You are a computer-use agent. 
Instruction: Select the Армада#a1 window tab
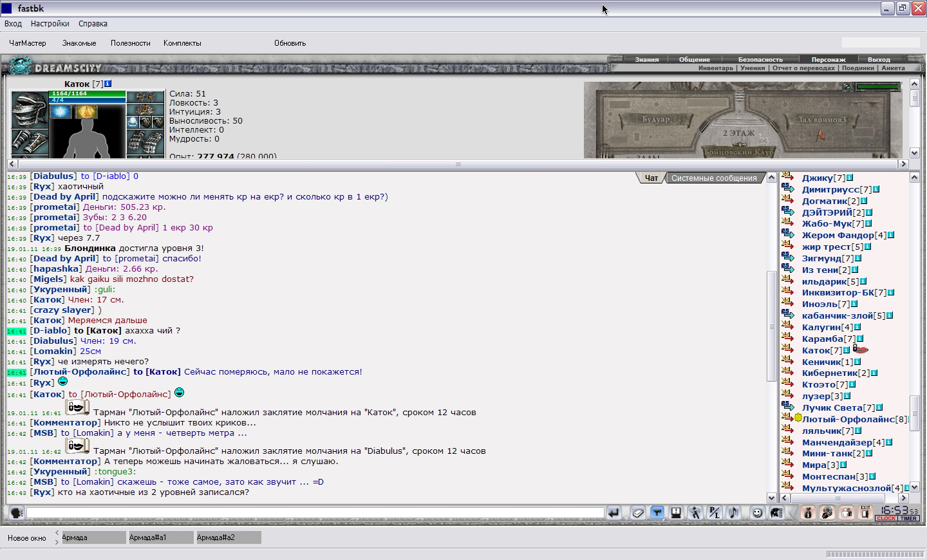(x=161, y=537)
